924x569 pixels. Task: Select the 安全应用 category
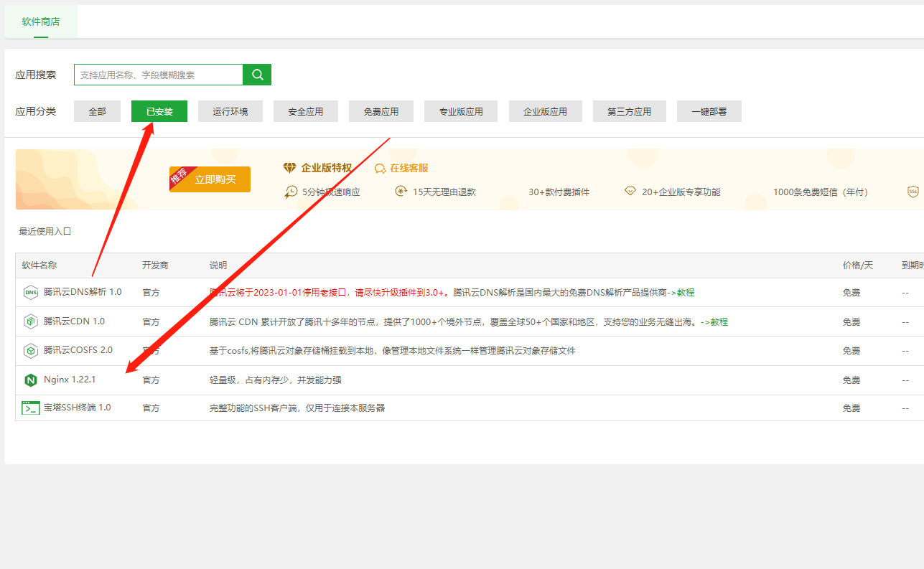click(x=306, y=111)
